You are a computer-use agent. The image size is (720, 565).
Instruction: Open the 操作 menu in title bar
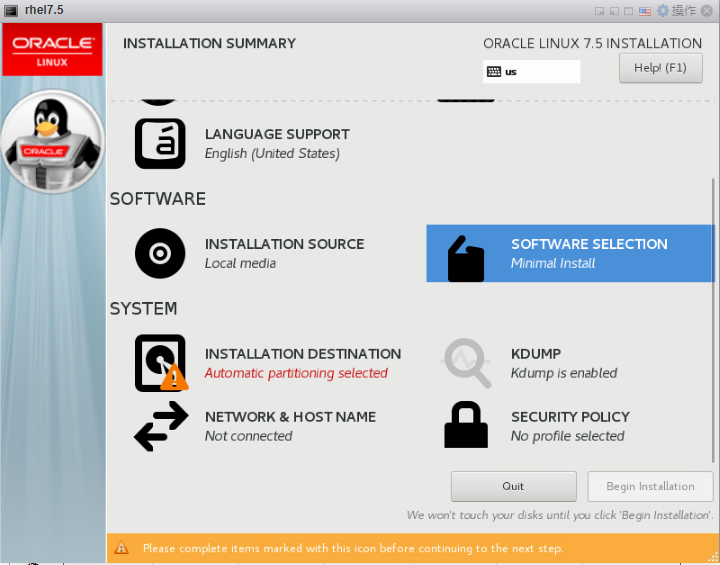click(x=684, y=10)
